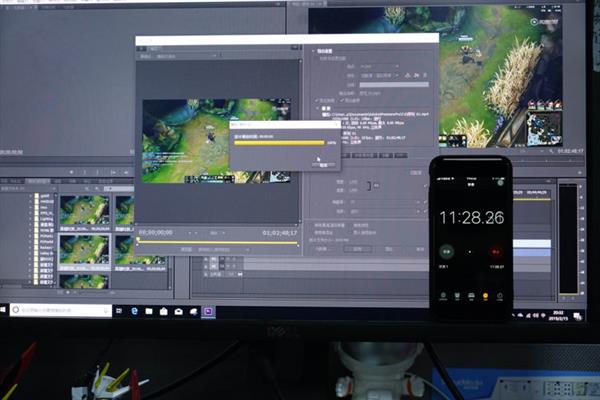600x400 pixels.
Task: Click the top-left clip thumbnail in project panel
Action: 84,210
